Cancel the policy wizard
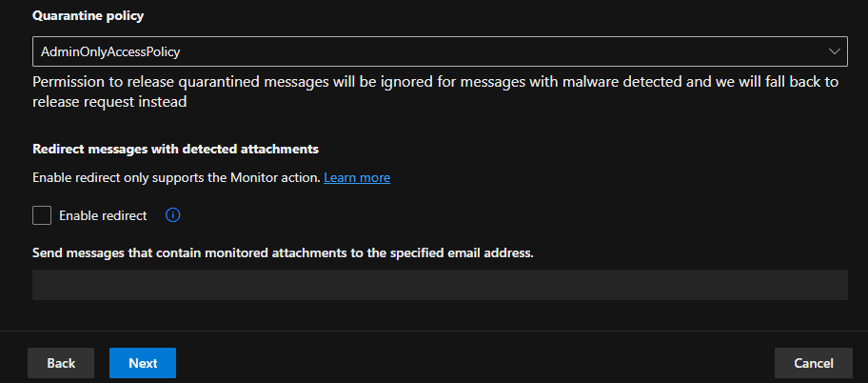 point(813,363)
